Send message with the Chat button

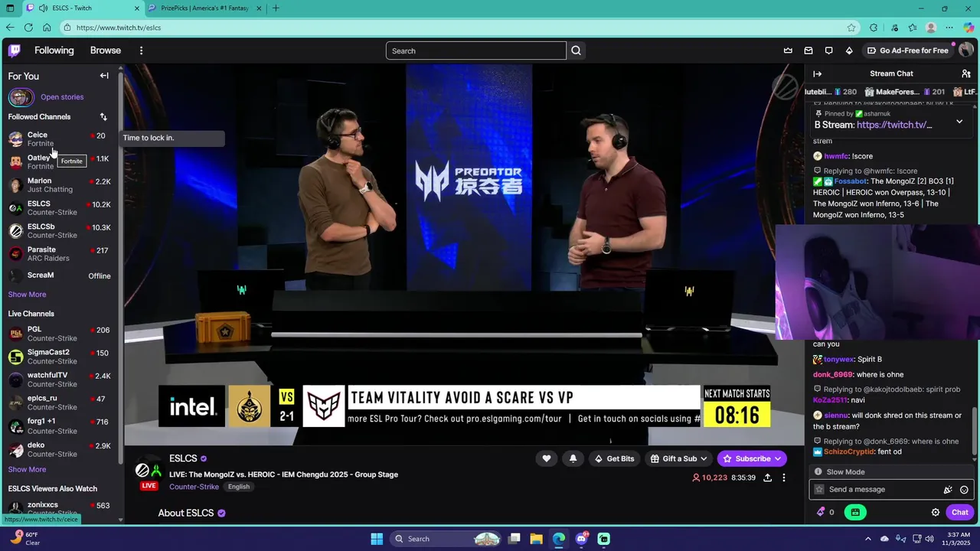coord(960,512)
